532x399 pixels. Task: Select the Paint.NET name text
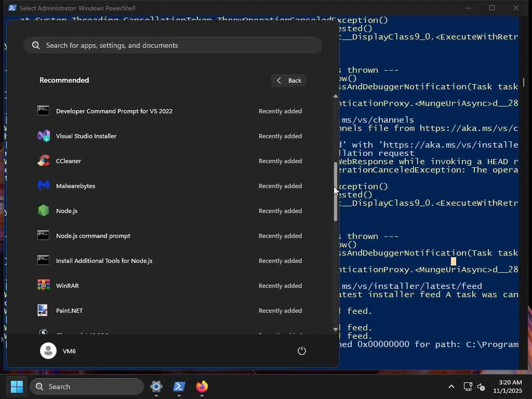(69, 311)
